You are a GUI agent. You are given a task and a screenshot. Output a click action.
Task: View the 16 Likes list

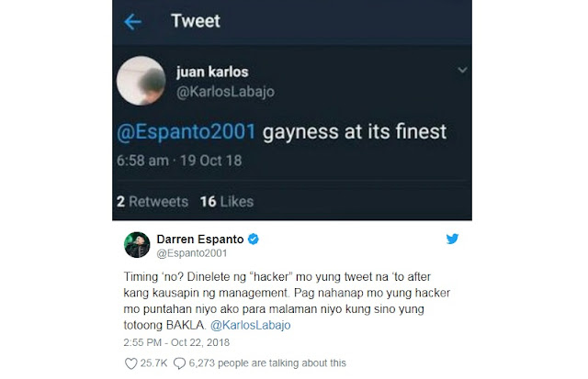[x=227, y=202]
